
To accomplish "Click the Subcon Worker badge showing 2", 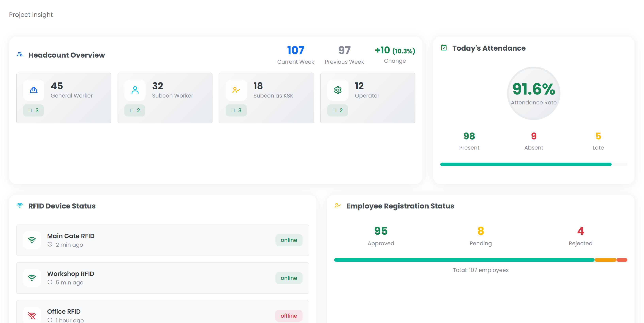I will pos(135,110).
